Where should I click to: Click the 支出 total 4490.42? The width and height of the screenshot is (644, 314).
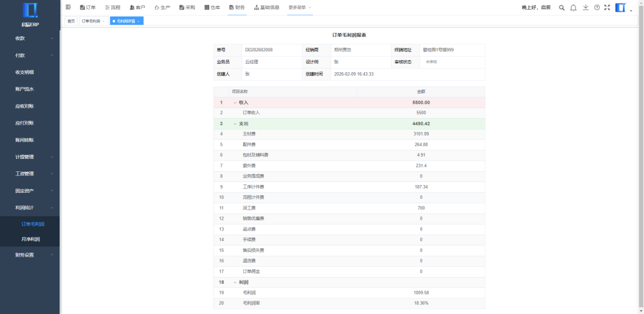click(x=421, y=124)
